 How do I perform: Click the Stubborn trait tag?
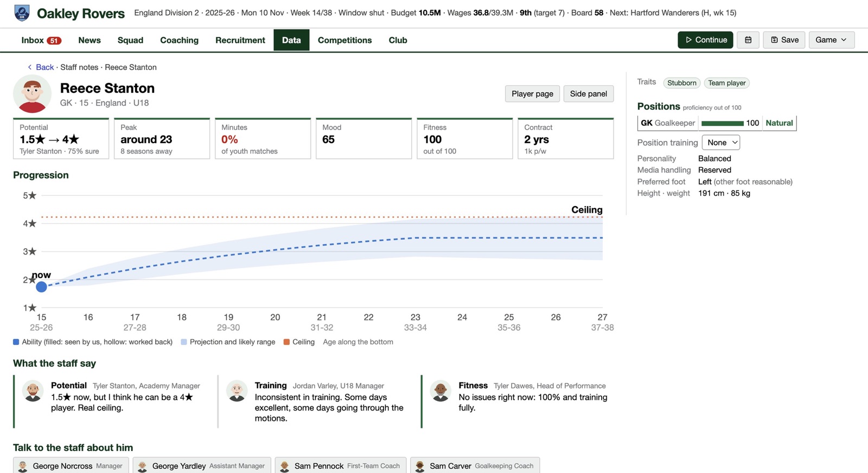(682, 83)
